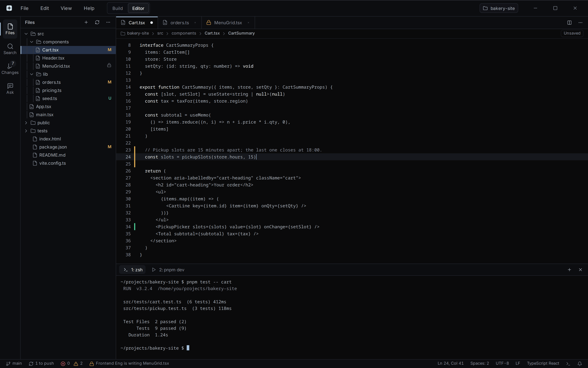Add a new terminal with the plus icon
The width and height of the screenshot is (588, 368).
click(x=569, y=270)
